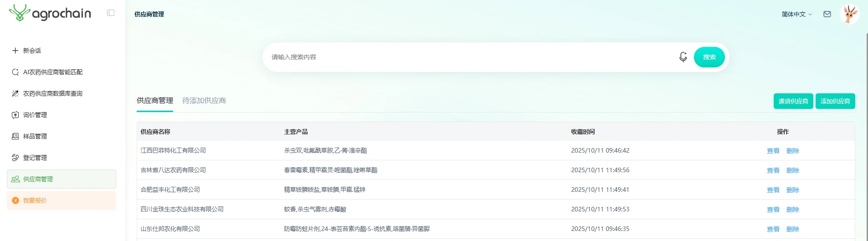This screenshot has width=868, height=241.
Task: Click the 供应商管理 page header title
Action: (149, 14)
